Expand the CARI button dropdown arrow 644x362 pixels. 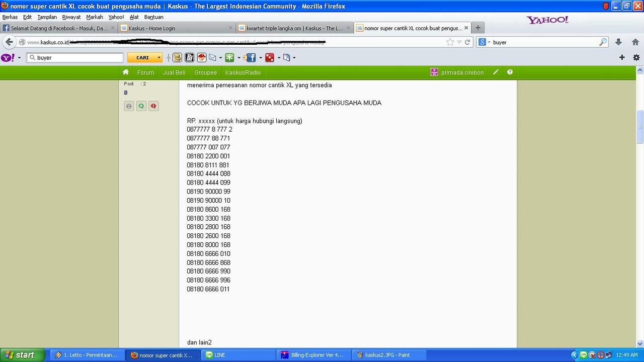pos(159,58)
